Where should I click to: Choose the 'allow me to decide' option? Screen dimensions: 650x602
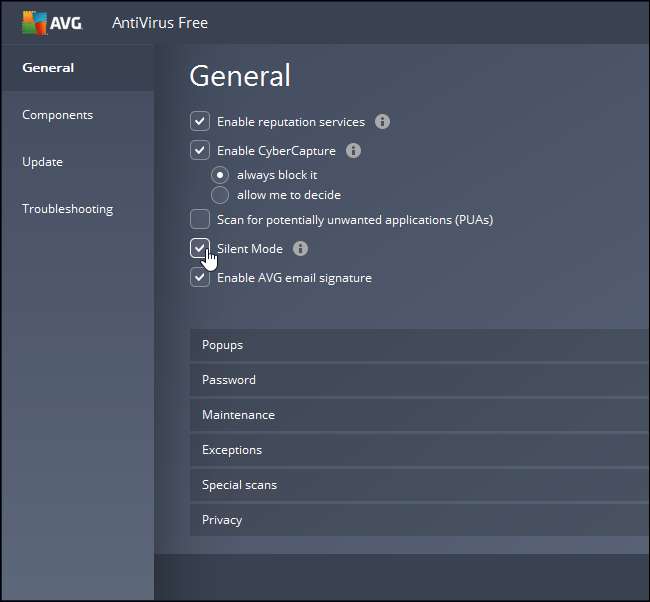pos(220,195)
